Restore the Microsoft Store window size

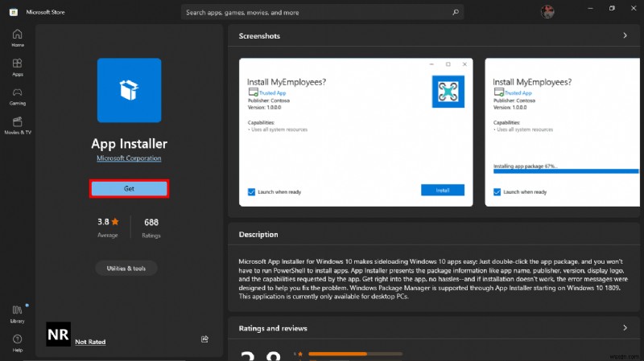tap(612, 8)
